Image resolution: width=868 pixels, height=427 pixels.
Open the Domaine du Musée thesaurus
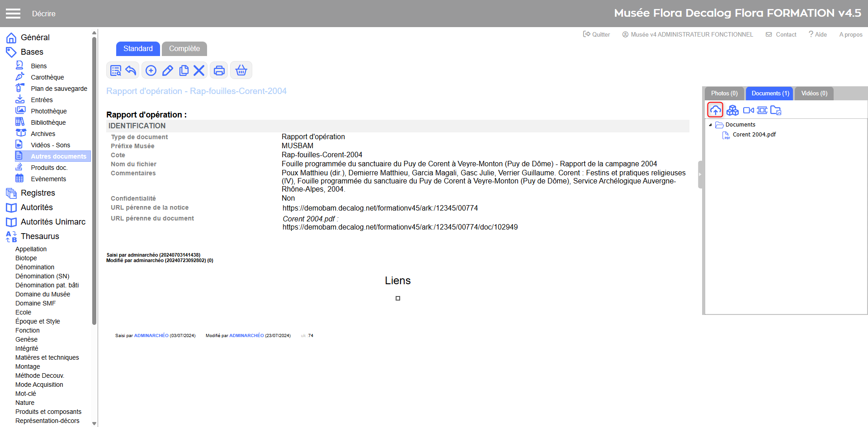[43, 294]
